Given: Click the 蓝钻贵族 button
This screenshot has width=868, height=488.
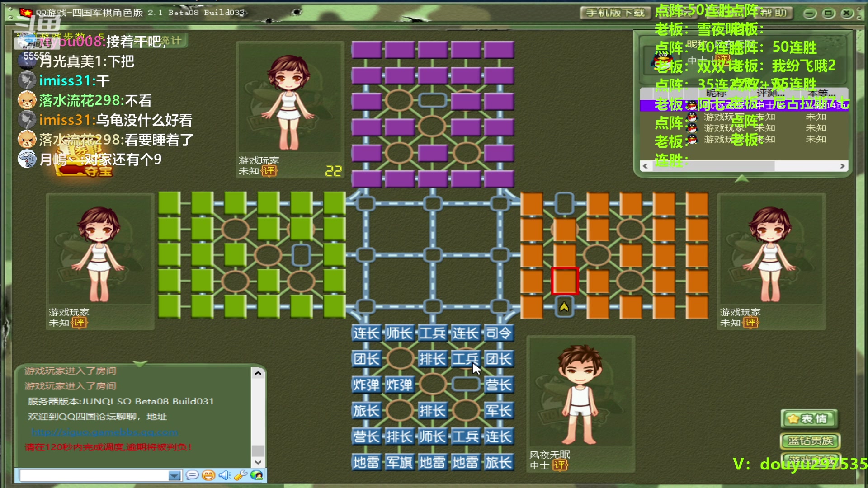Looking at the screenshot, I should (x=810, y=441).
